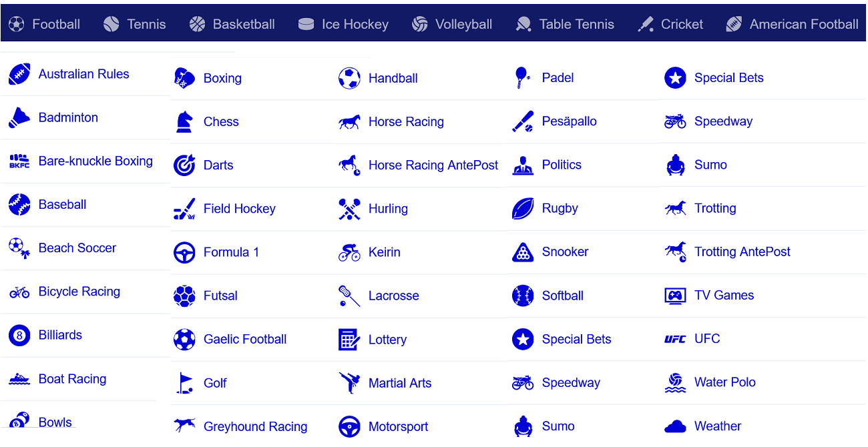Click the Weather cloud icon
The image size is (868, 447).
(x=675, y=425)
